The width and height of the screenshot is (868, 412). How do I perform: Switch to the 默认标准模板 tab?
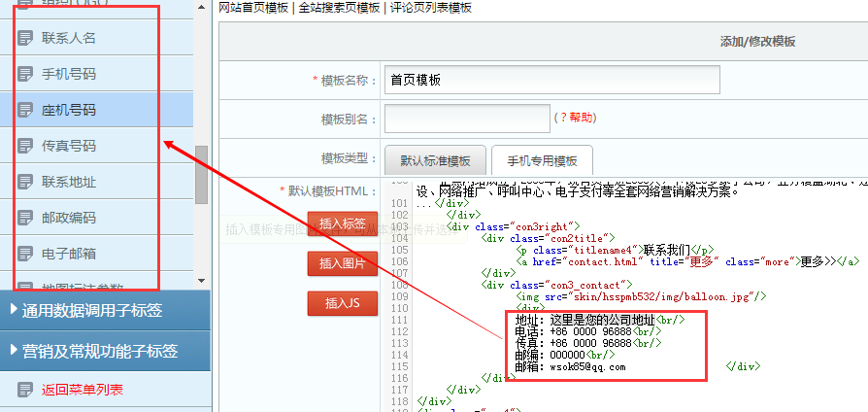[x=435, y=161]
